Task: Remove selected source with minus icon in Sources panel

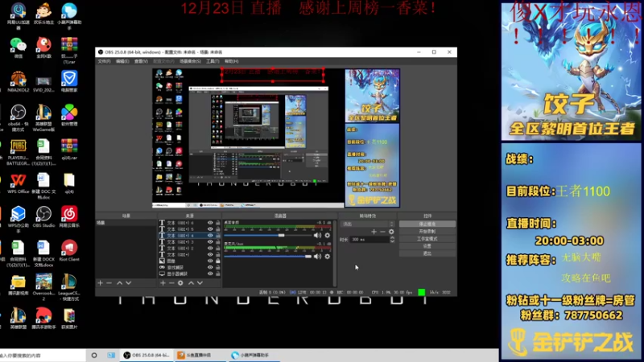Action: click(x=171, y=283)
